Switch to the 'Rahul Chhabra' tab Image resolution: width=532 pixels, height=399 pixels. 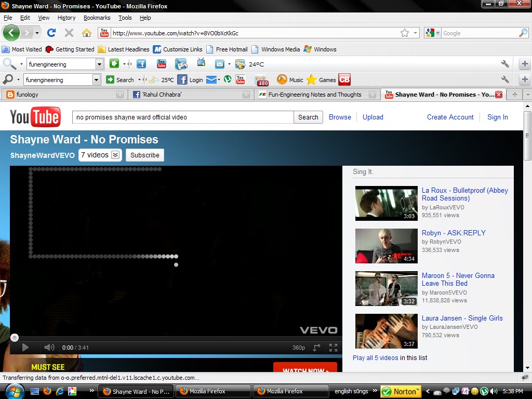[x=191, y=95]
